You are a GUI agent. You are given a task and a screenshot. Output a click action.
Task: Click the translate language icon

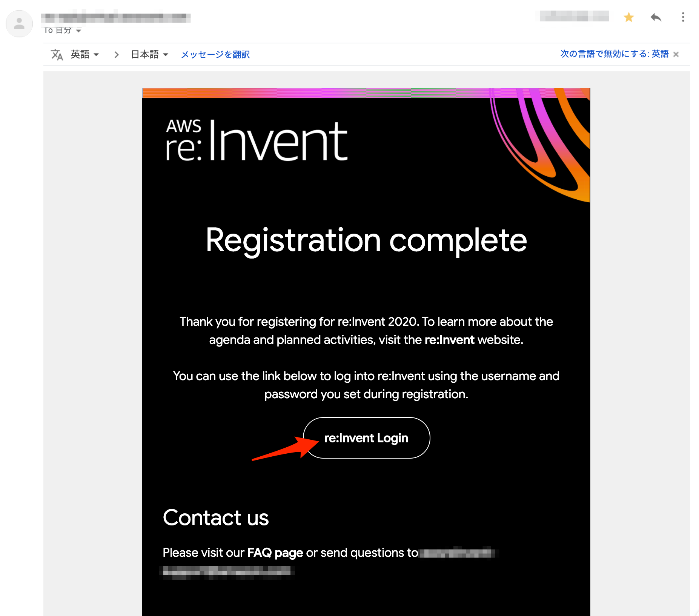click(57, 54)
